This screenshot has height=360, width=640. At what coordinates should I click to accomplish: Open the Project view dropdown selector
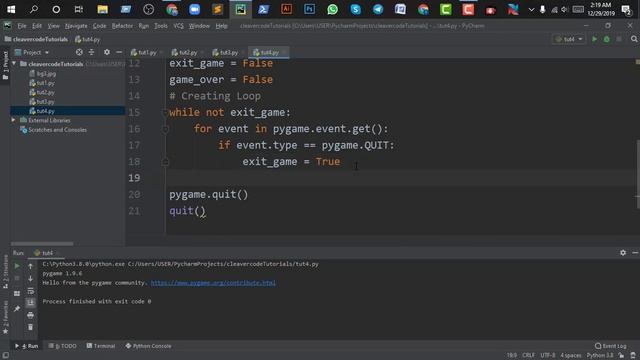(32, 52)
